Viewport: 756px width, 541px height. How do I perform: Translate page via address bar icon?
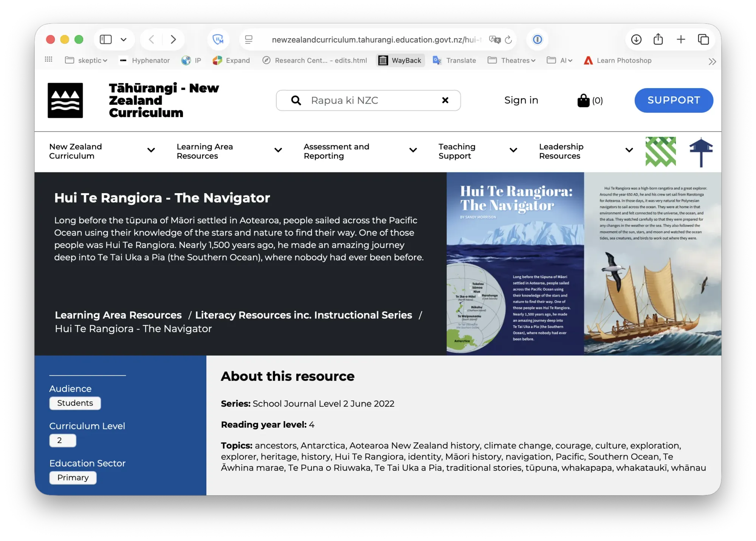click(x=494, y=39)
